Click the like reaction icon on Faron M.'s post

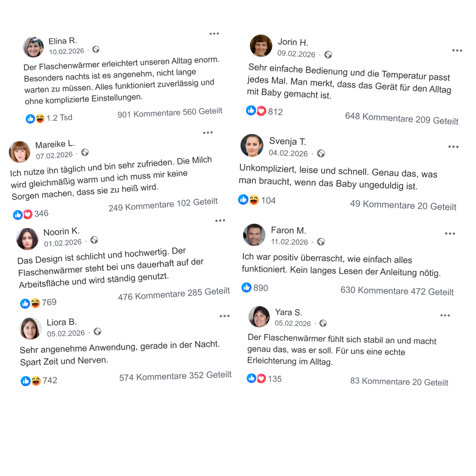(x=247, y=288)
